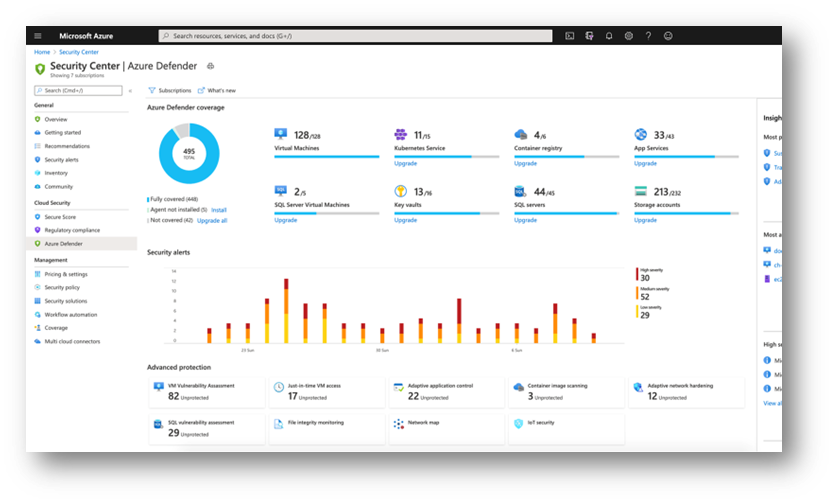Click Upgrade under Key vaults

(x=405, y=220)
